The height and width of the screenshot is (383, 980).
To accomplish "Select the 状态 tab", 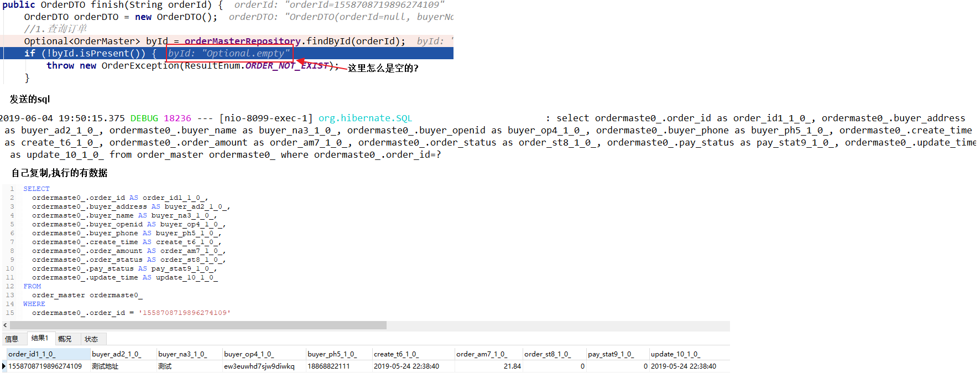I will click(91, 339).
